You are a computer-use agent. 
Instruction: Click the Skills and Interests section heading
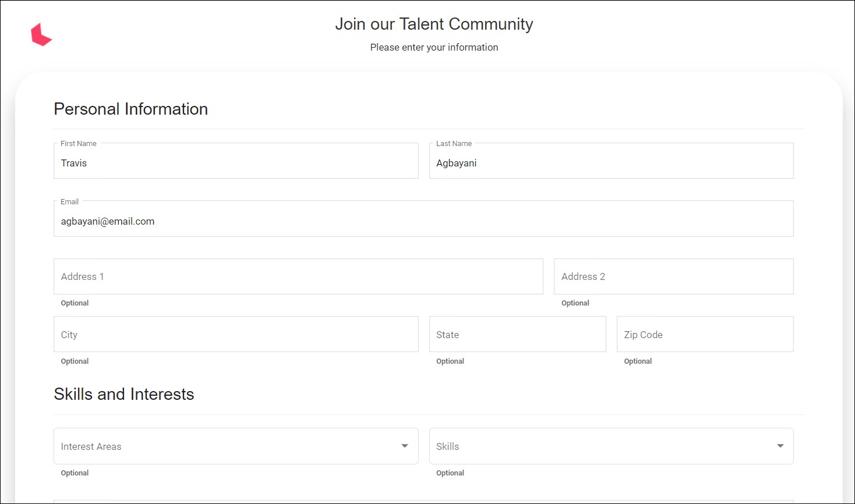pyautogui.click(x=123, y=394)
